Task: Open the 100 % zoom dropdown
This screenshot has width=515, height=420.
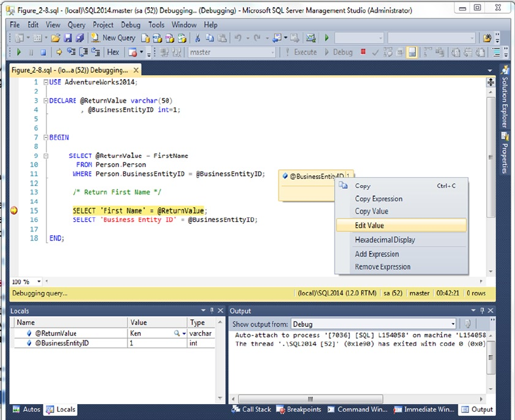Action: [39, 282]
